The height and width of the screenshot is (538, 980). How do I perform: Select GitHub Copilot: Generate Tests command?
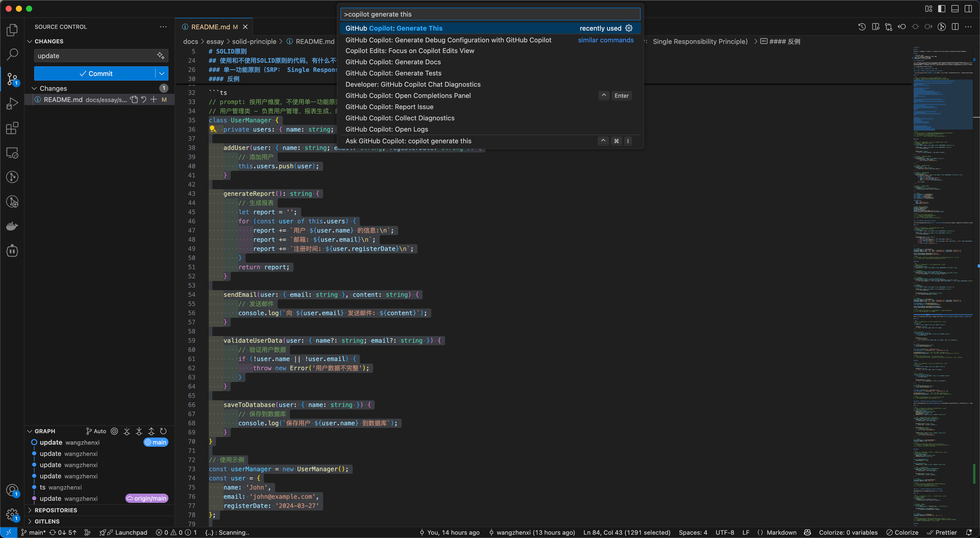click(x=393, y=73)
